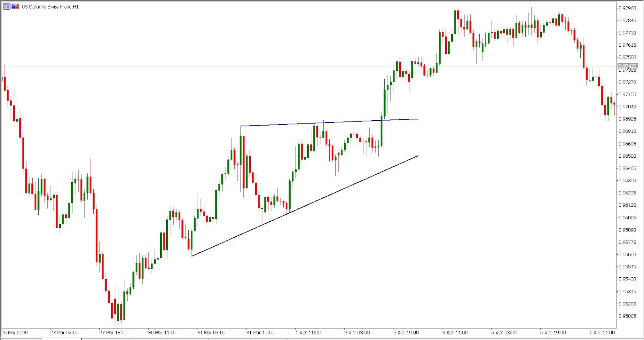Viewport: 644px width, 340px height.
Task: Click the green breakout candle crossing upper trend line
Action: [381, 131]
